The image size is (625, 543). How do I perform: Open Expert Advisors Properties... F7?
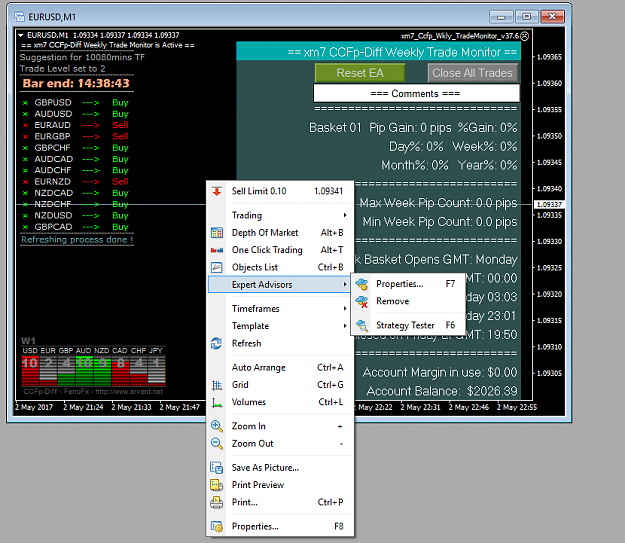pos(408,284)
